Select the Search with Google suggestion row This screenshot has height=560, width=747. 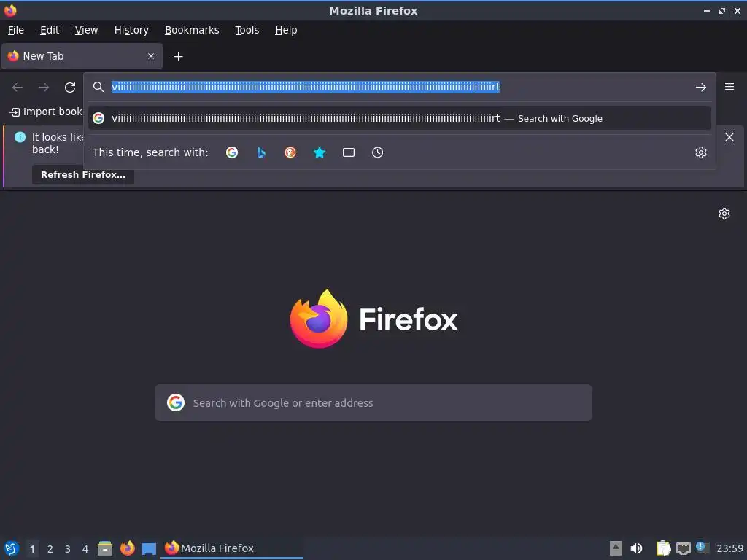(399, 118)
